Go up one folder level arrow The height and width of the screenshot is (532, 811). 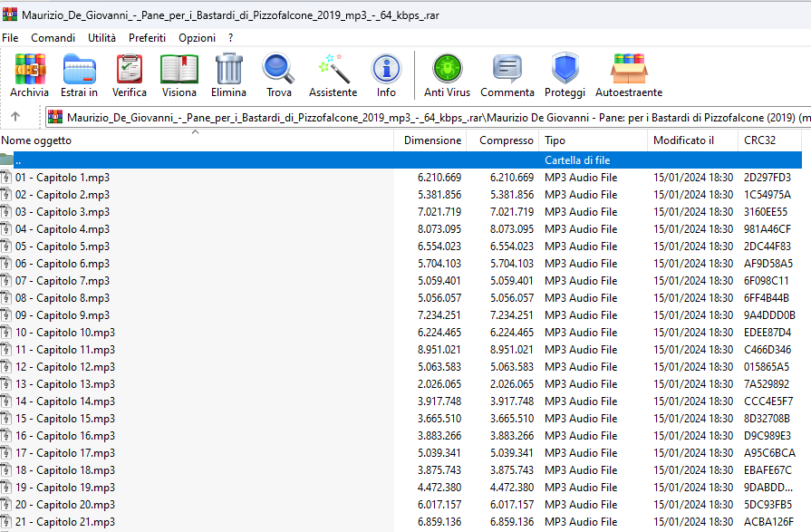(15, 116)
